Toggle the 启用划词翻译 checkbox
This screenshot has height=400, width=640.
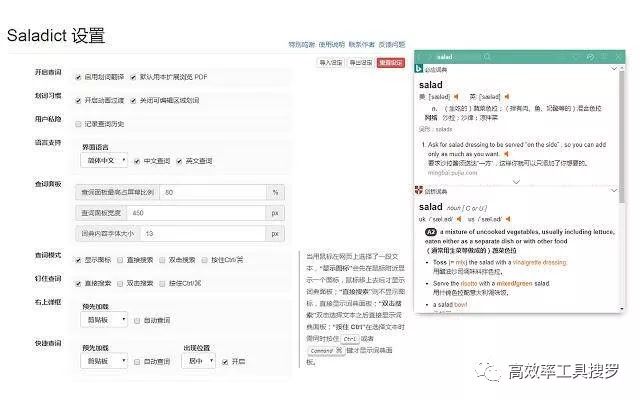coord(78,77)
